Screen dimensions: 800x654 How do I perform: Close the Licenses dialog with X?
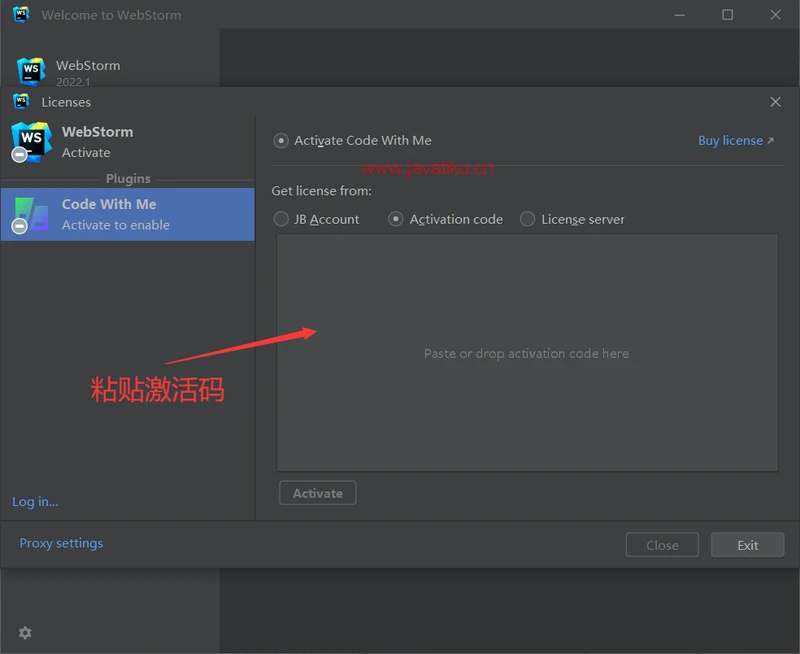775,102
